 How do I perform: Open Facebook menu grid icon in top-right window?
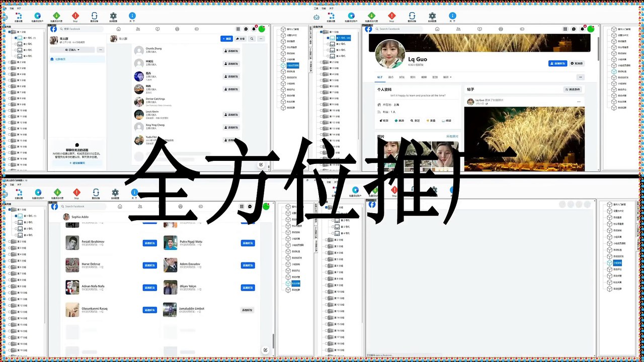[566, 29]
